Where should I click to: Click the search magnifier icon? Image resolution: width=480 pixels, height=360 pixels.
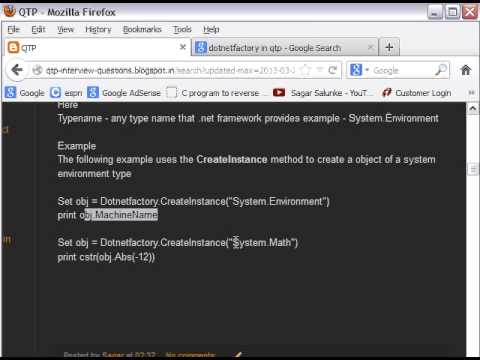(x=441, y=70)
